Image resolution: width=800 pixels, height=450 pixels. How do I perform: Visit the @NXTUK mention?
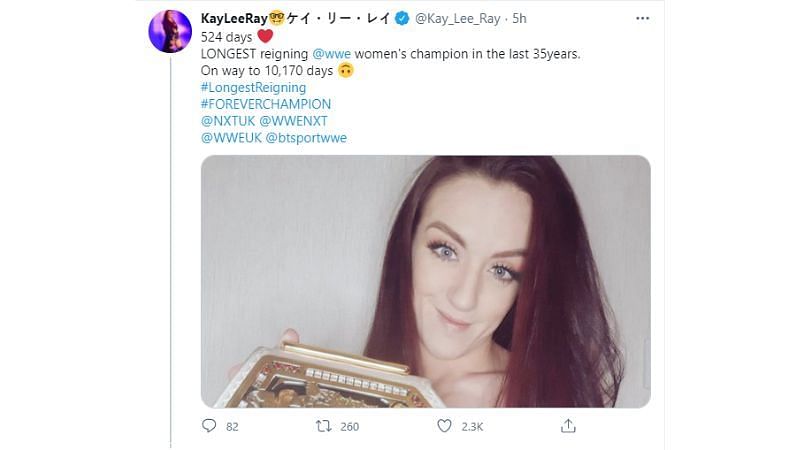click(228, 121)
